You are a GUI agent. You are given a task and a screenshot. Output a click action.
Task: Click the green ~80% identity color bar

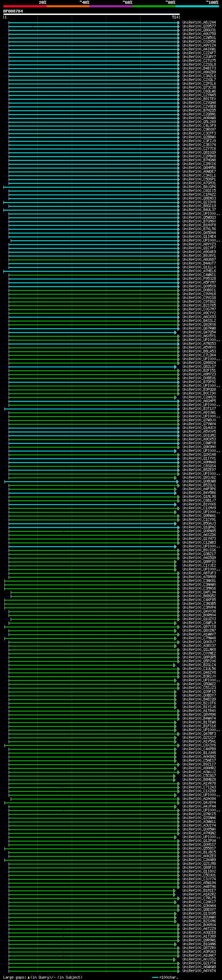[x=154, y=6]
